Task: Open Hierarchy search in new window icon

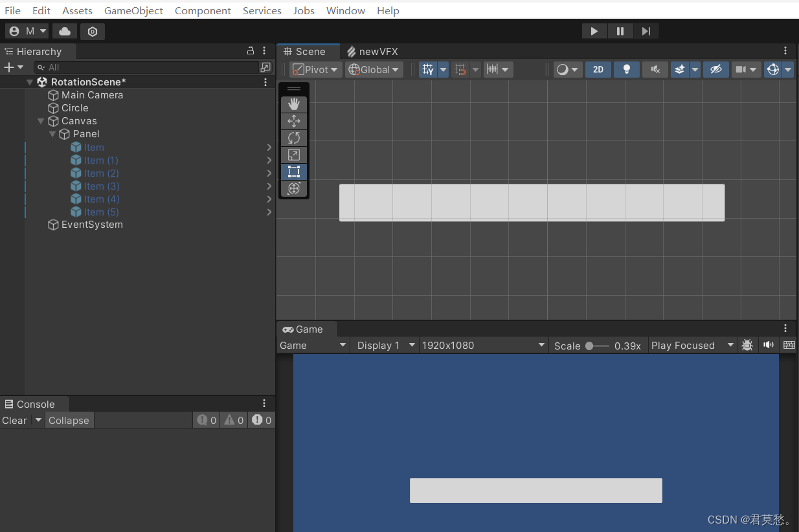Action: point(265,67)
